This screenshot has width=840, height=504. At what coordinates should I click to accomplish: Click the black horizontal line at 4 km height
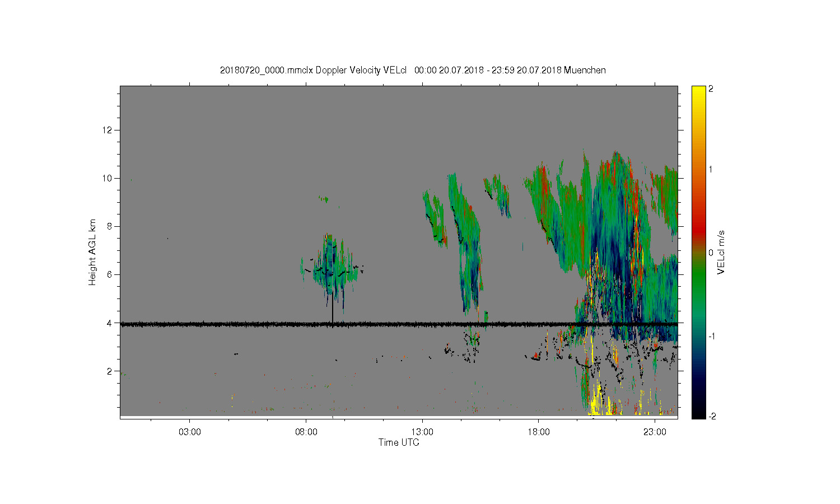coord(399,324)
